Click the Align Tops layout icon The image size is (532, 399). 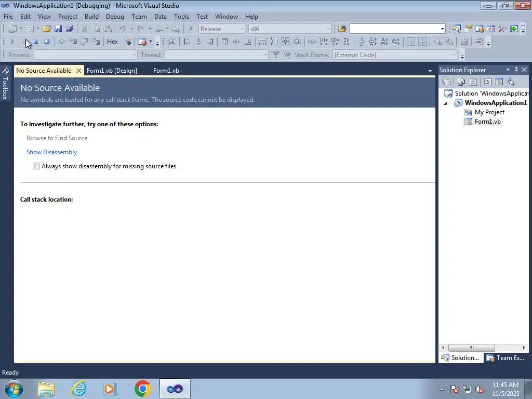pyautogui.click(x=224, y=42)
